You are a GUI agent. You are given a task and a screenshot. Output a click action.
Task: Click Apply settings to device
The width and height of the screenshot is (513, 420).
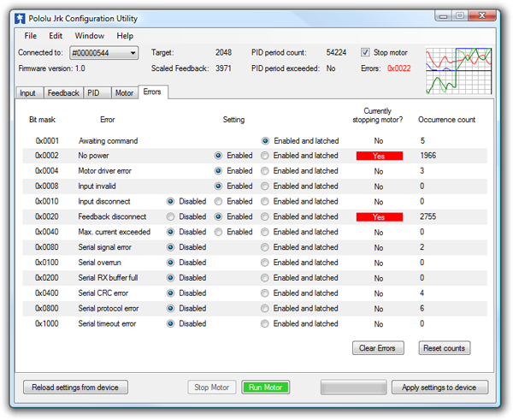[x=439, y=387]
